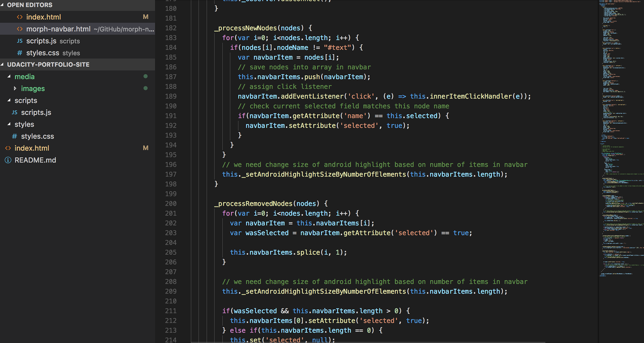Viewport: 644px width, 343px height.
Task: Switch to morph-navbar.html in Open Editors
Action: click(58, 29)
